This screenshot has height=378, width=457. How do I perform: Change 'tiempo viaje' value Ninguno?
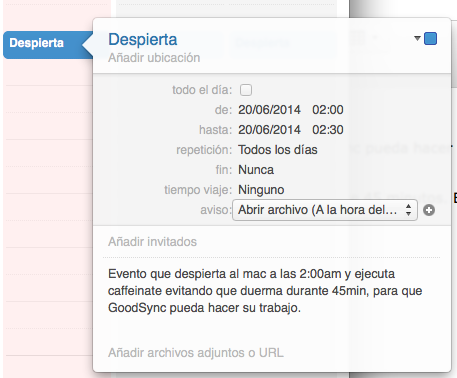261,190
